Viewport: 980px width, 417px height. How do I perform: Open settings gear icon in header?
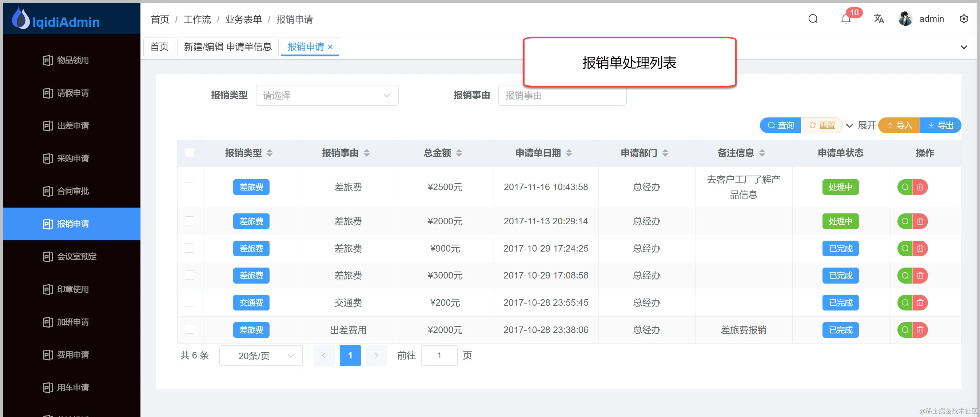tap(963, 19)
